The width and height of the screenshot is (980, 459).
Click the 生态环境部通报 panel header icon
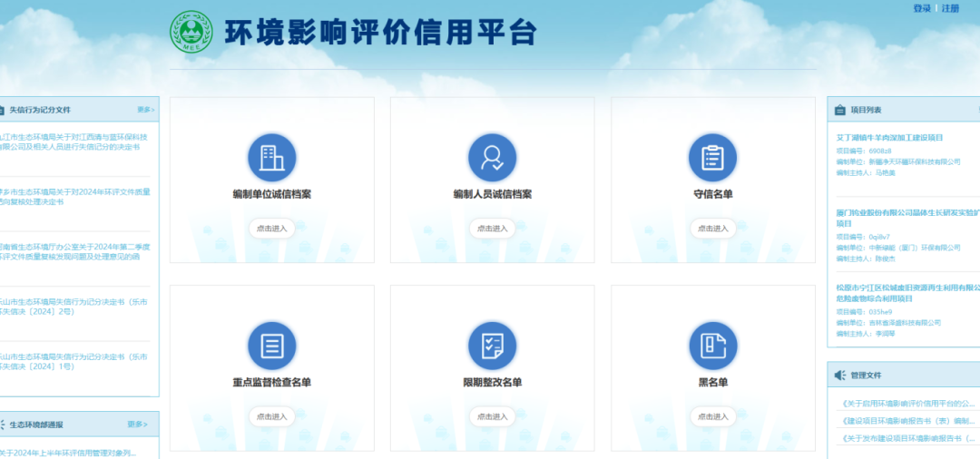[1, 425]
